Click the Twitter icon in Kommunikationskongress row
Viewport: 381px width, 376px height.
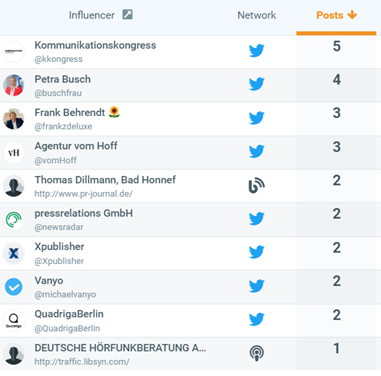click(x=257, y=51)
